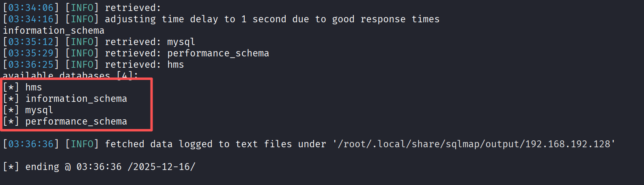644x185 pixels.
Task: Click performance_schema in the retrieved log line
Action: [218, 53]
